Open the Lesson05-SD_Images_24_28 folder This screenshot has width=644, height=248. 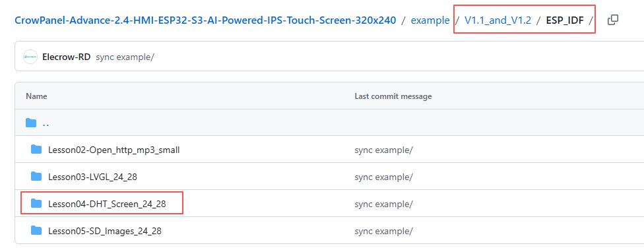tap(105, 231)
